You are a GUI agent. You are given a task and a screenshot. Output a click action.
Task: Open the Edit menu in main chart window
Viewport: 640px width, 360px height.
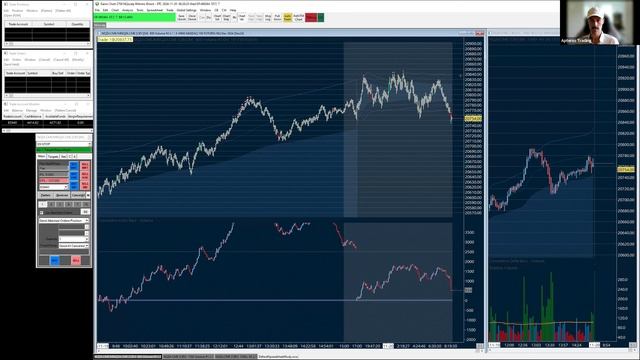coord(105,10)
